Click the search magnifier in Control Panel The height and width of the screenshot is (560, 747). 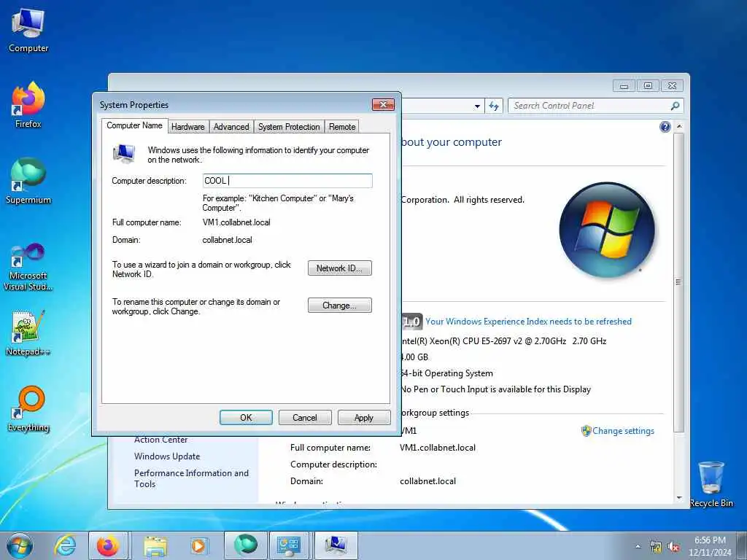click(x=675, y=106)
